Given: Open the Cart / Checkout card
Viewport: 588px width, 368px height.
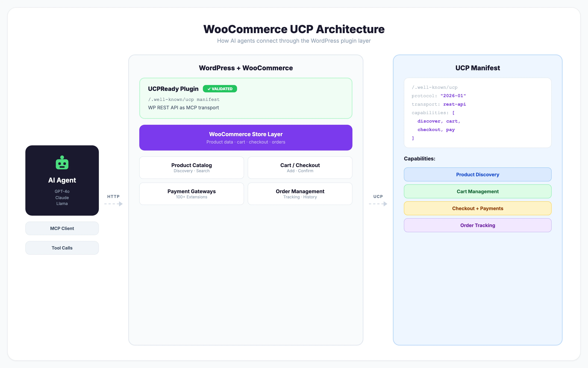Looking at the screenshot, I should point(300,168).
